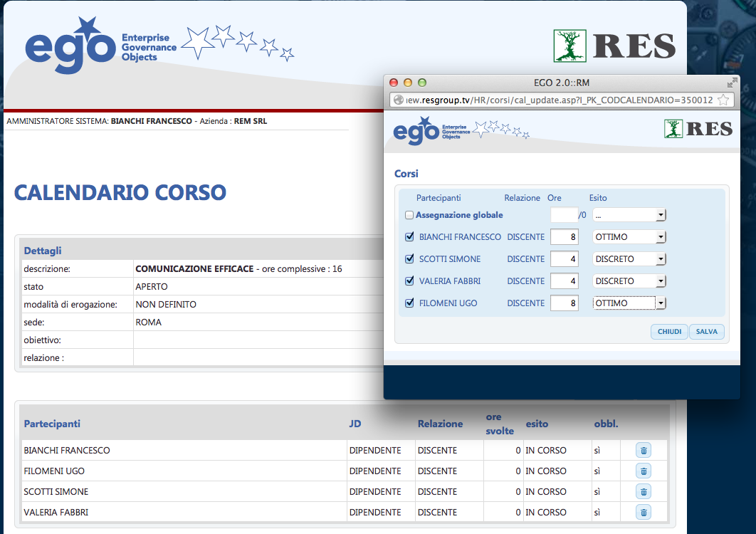Click hours field for SCOTTI SIMONE
Image resolution: width=756 pixels, height=534 pixels.
[x=564, y=259]
